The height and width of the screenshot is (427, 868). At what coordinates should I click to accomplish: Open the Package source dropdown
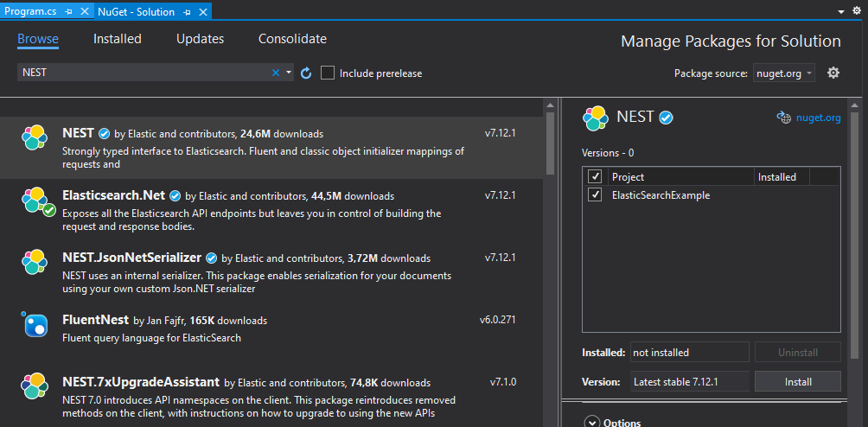tap(783, 73)
